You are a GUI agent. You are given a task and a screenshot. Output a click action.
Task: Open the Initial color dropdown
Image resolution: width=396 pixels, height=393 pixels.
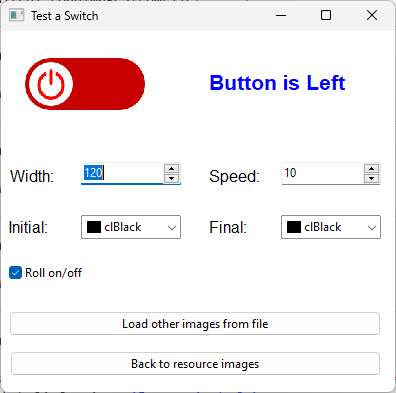pyautogui.click(x=131, y=227)
